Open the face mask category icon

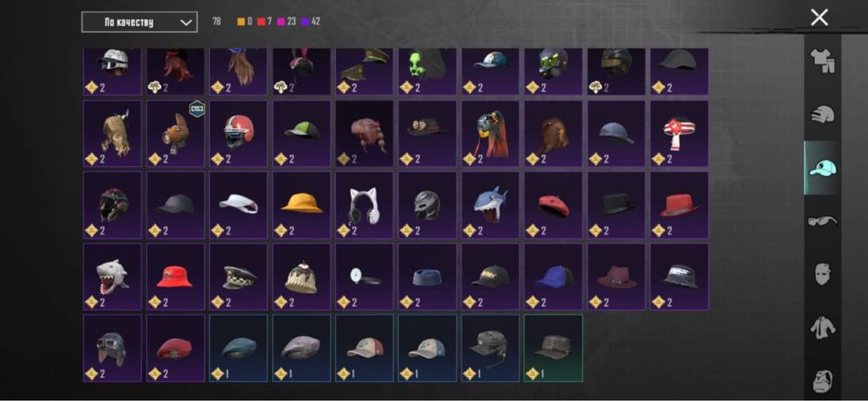pos(822,274)
